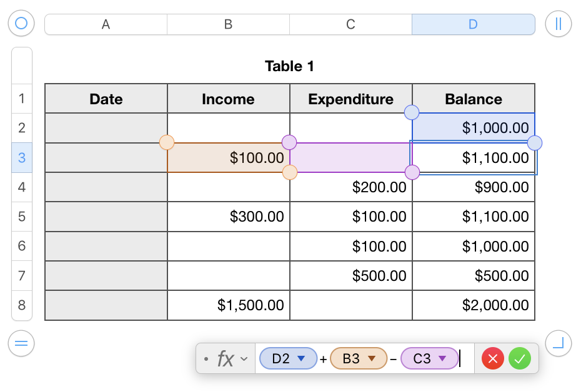
Task: Click the green accept formula checkmark
Action: 520,358
